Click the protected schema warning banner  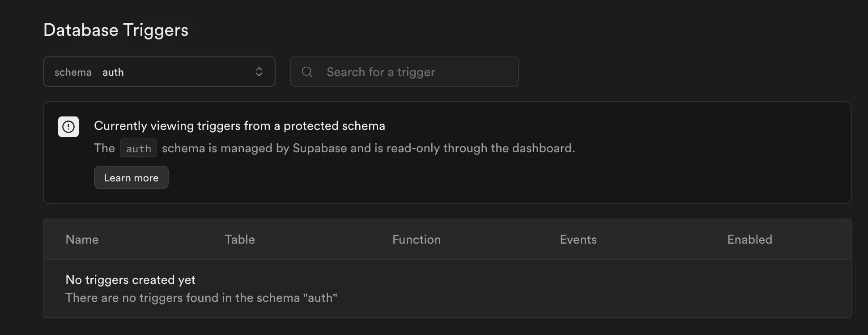(447, 152)
